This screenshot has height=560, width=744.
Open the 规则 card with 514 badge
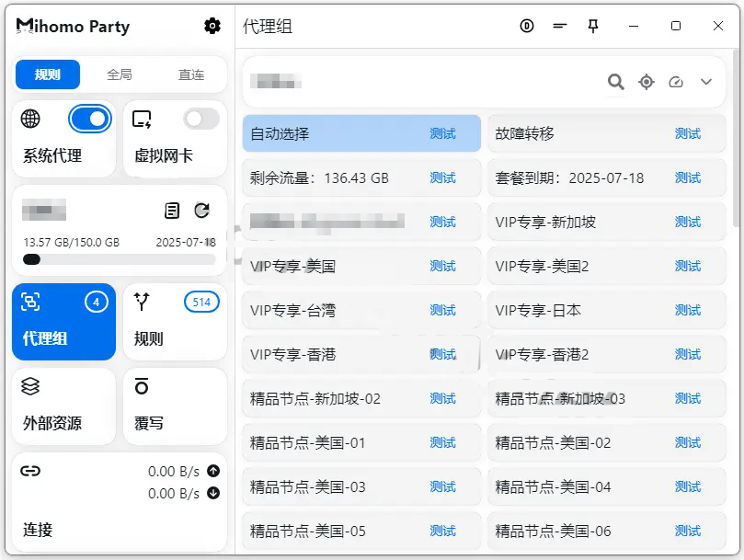pos(175,322)
